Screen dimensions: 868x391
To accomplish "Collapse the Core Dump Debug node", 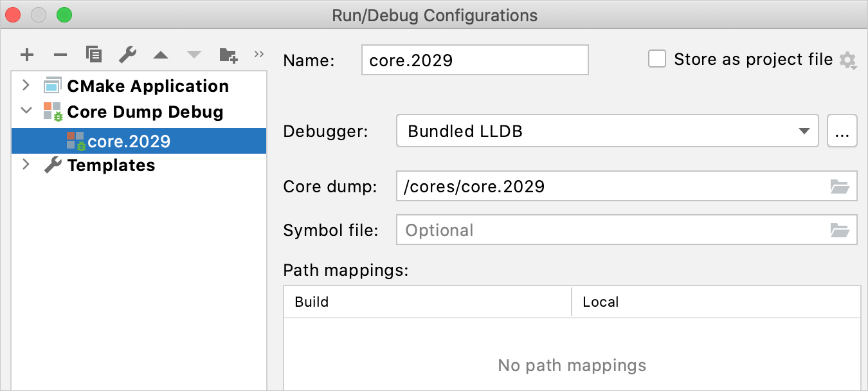I will tap(26, 111).
